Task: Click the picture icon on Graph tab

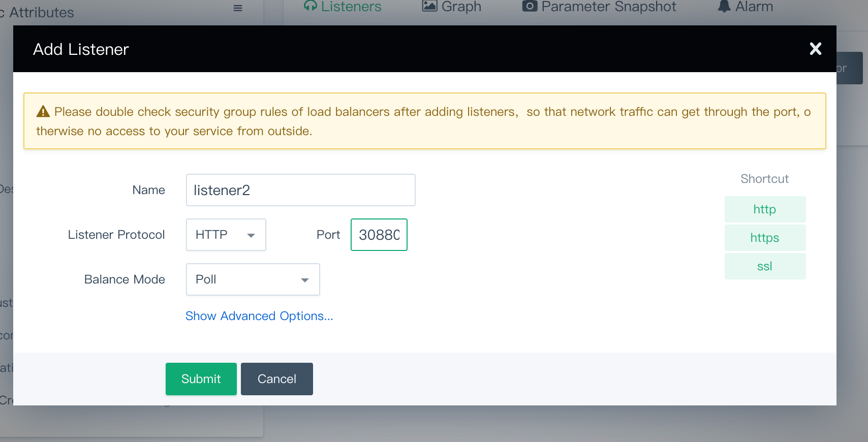Action: pos(430,6)
